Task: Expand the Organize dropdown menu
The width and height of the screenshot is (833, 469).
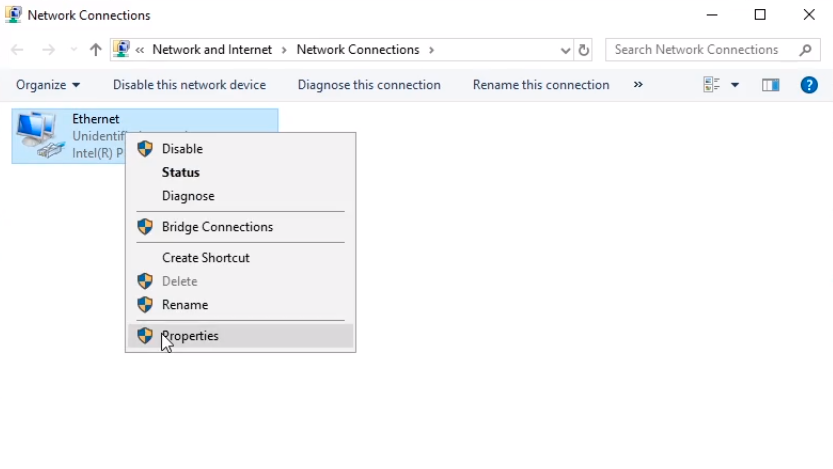Action: [x=48, y=85]
